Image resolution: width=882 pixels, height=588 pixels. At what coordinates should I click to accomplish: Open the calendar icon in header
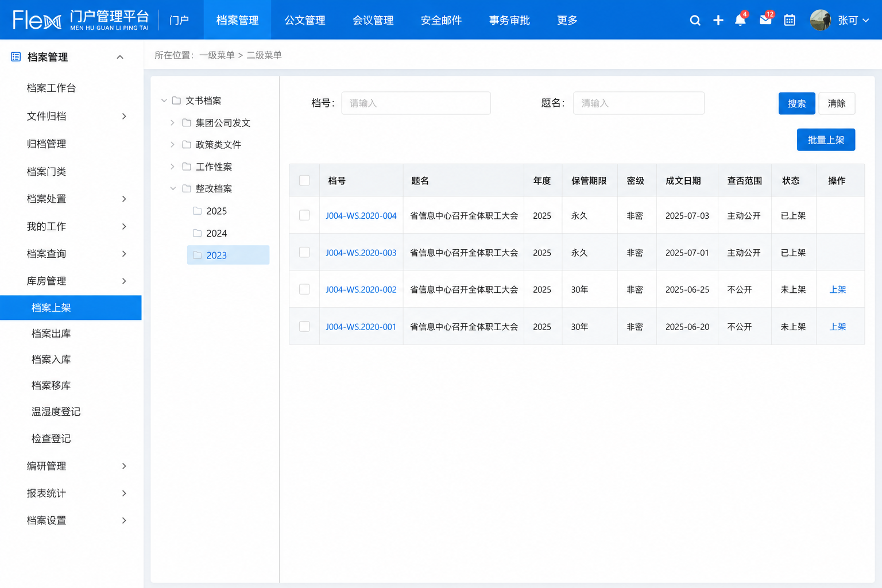[790, 20]
